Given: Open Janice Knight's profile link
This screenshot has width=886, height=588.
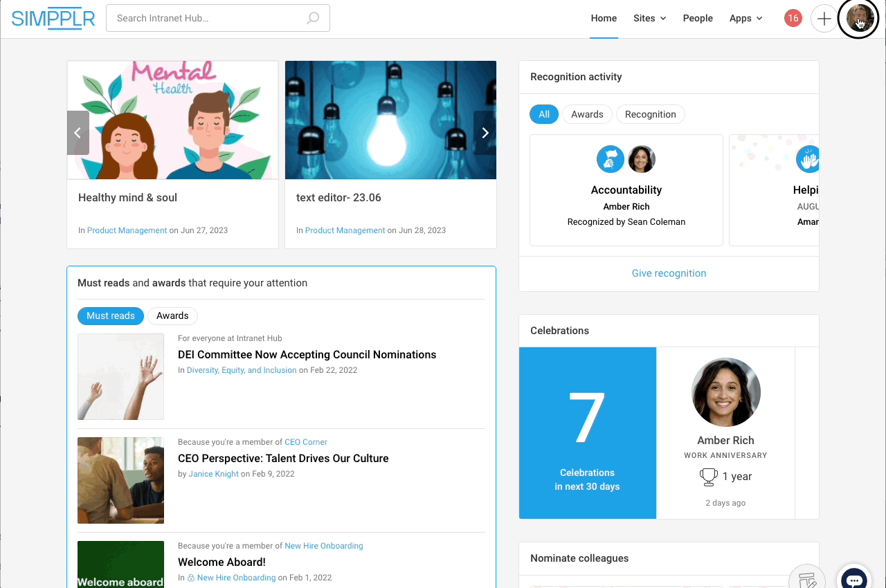Looking at the screenshot, I should click(x=214, y=474).
